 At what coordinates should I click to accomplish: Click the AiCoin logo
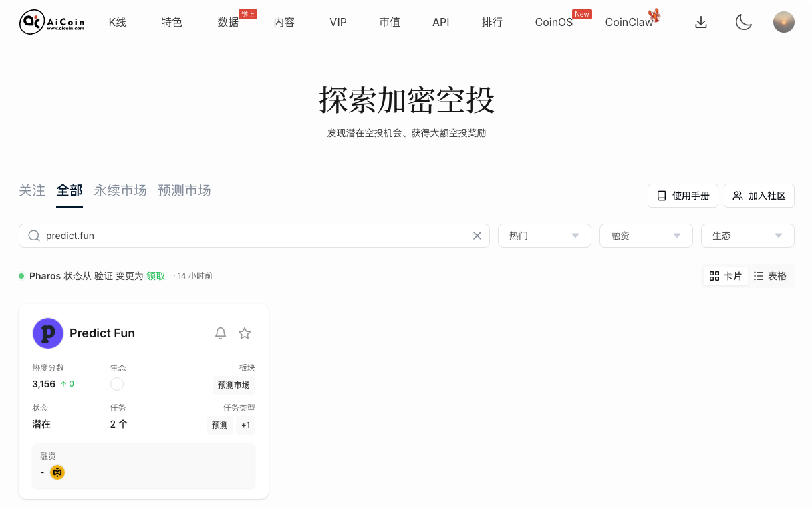coord(52,23)
